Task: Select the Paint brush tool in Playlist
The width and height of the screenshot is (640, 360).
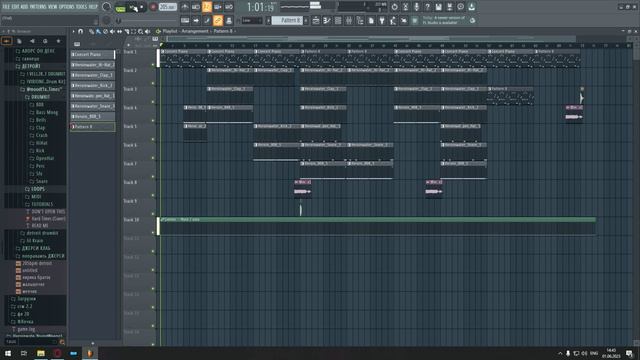Action: pos(98,31)
